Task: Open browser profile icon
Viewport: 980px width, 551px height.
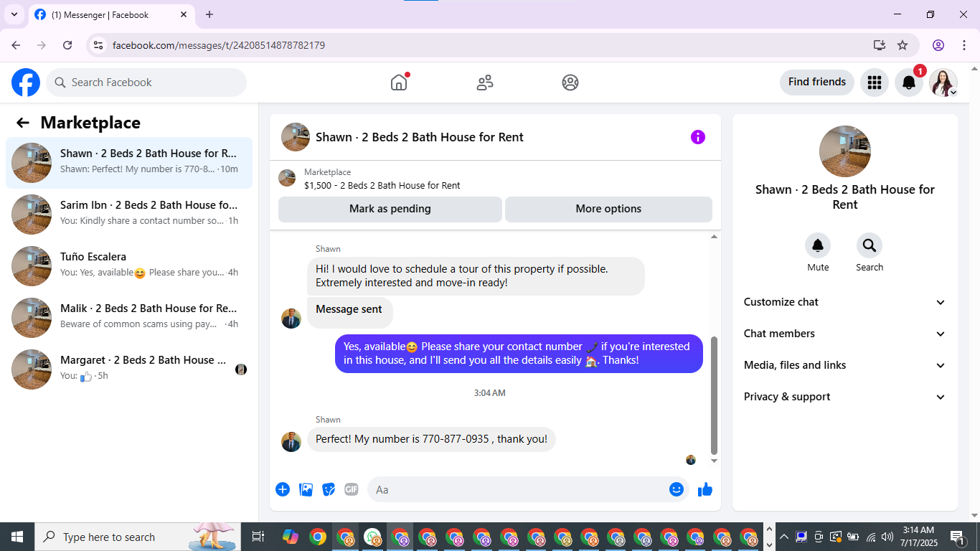Action: (x=938, y=45)
